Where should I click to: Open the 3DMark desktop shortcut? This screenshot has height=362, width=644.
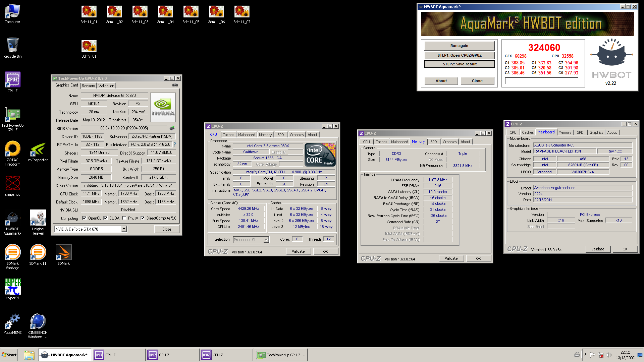63,255
